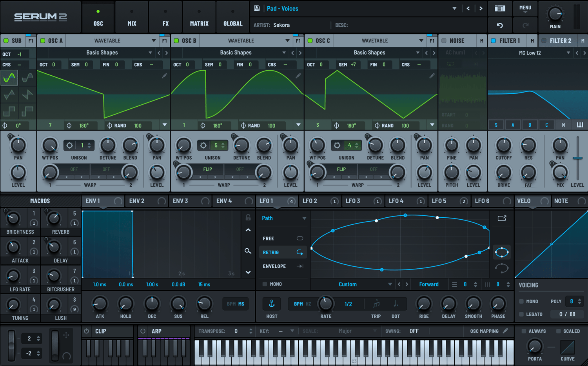Switch to the GLOBAL tab
Screen dimensions: 588x366
[233, 18]
